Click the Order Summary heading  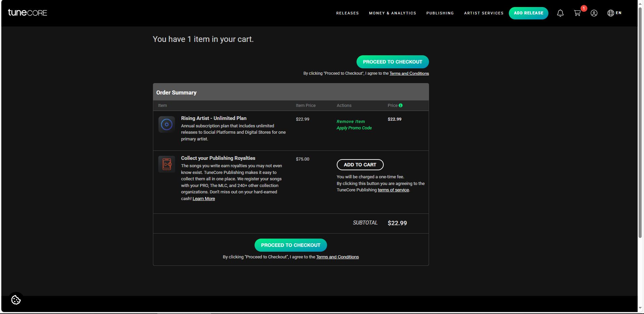[x=176, y=92]
